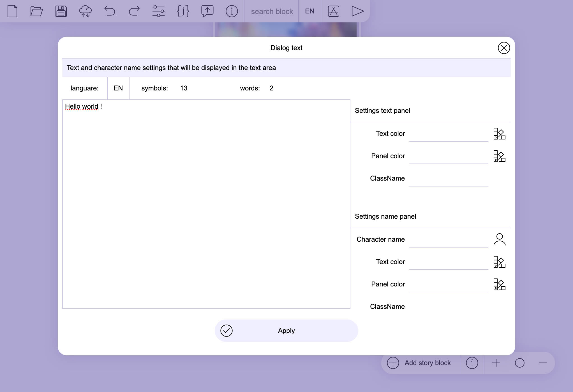Open the JSON braces editor icon
573x392 pixels.
click(x=183, y=11)
